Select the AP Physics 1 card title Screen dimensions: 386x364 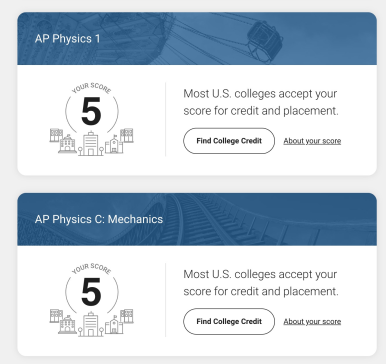click(x=67, y=39)
